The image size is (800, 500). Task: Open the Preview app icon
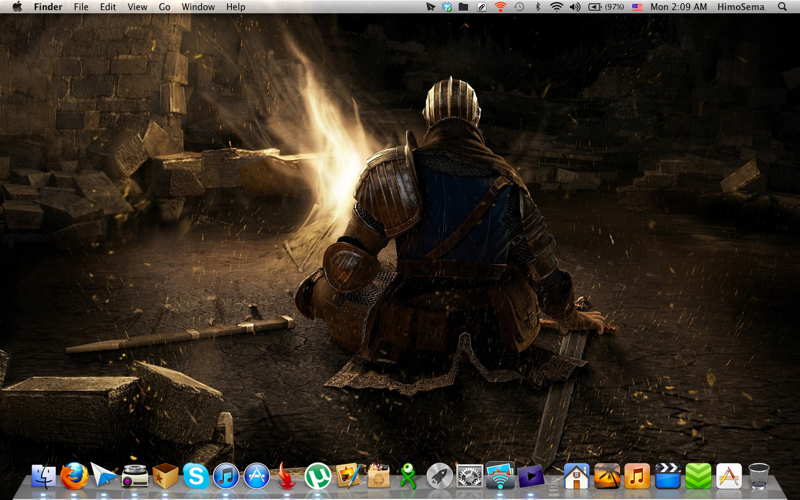[x=348, y=476]
